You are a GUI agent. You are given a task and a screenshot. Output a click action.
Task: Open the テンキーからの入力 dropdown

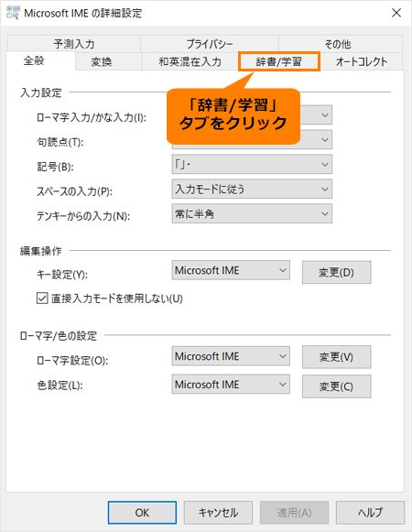click(x=252, y=213)
